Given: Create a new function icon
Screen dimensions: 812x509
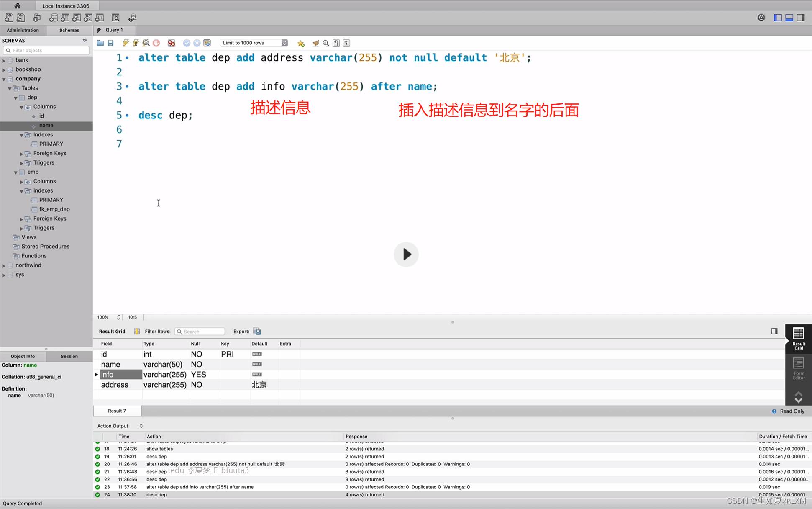Looking at the screenshot, I should (x=100, y=18).
